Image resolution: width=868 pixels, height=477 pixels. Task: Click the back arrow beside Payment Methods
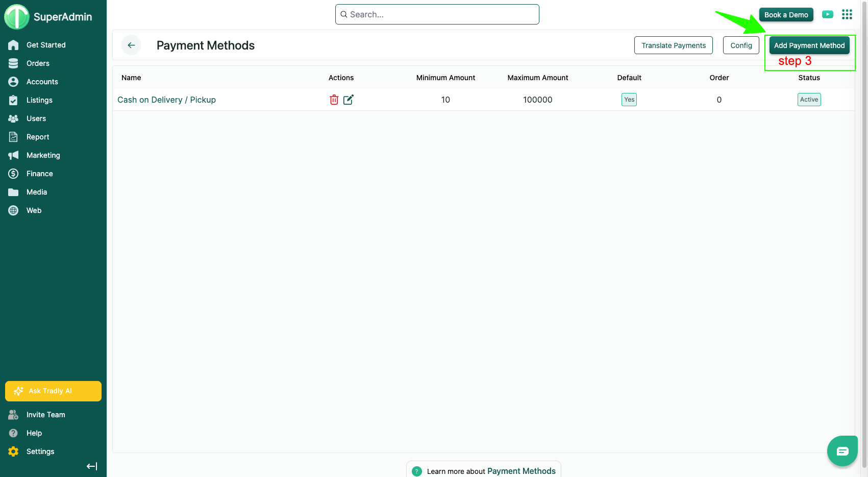point(131,45)
